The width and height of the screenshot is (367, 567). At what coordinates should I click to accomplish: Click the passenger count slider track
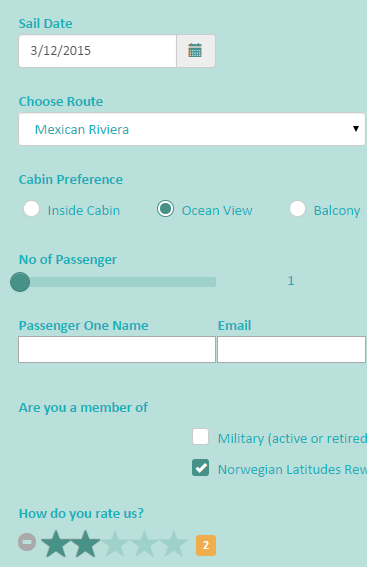tap(118, 282)
